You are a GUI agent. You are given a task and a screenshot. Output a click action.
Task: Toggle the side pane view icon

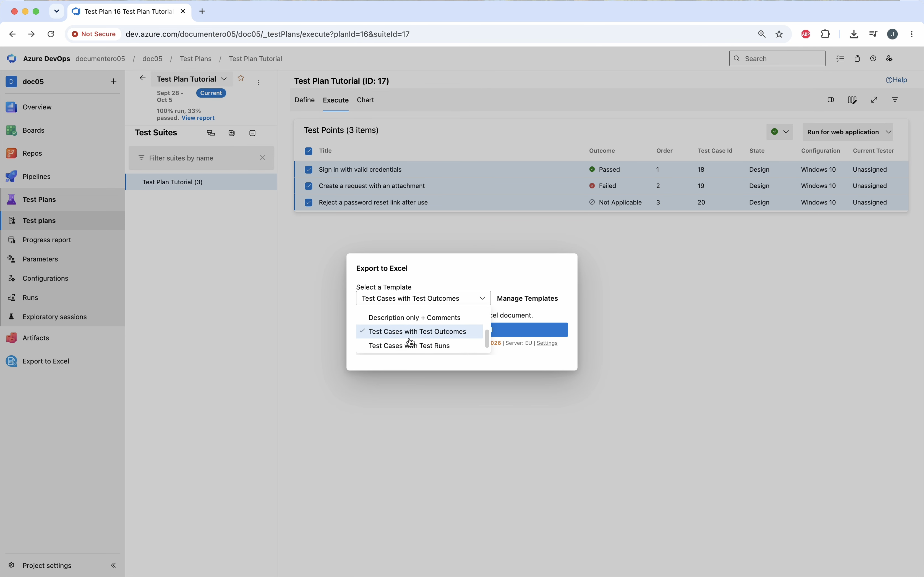point(831,100)
